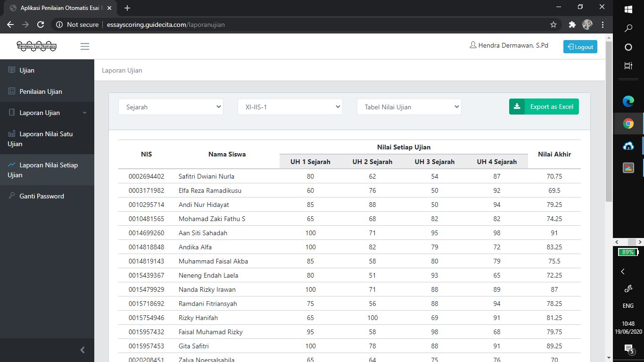Select student name Aan Siti Sahadah

pyautogui.click(x=203, y=233)
